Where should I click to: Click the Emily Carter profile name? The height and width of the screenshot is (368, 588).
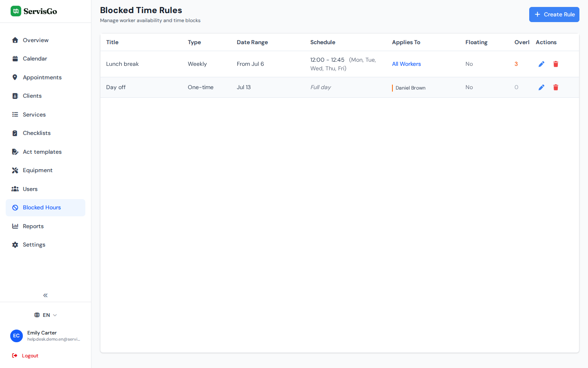coord(42,333)
